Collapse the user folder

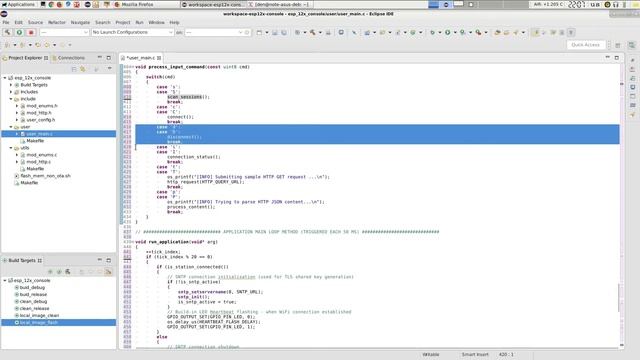[x=11, y=127]
